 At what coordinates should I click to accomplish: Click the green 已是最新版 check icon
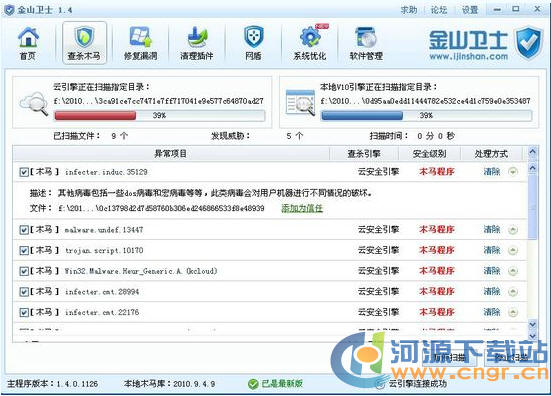coord(253,384)
